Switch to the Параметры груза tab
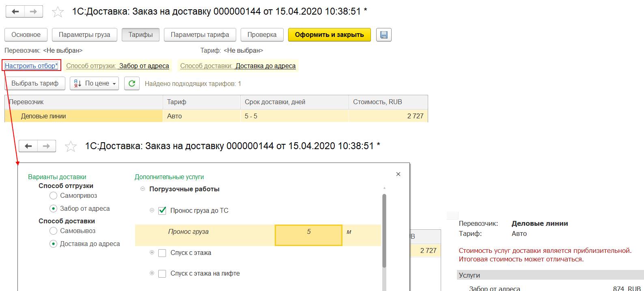Viewport: 644px width, 291px height. [84, 35]
